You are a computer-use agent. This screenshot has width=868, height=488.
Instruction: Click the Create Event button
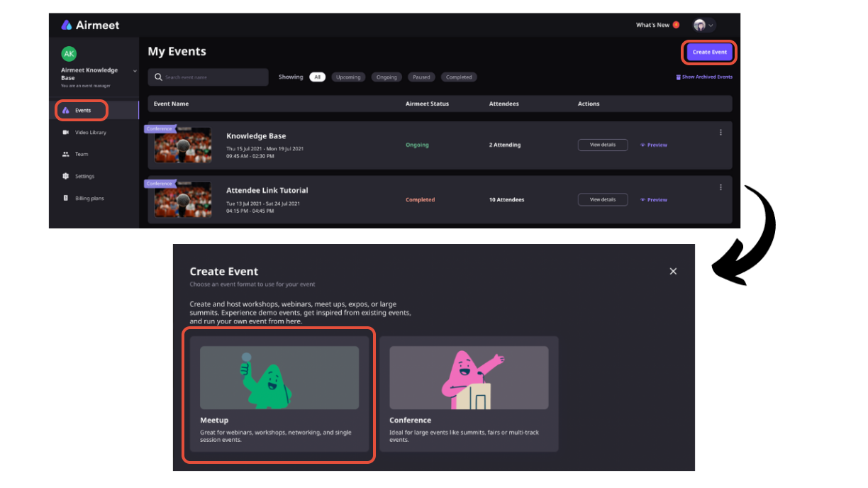(710, 52)
